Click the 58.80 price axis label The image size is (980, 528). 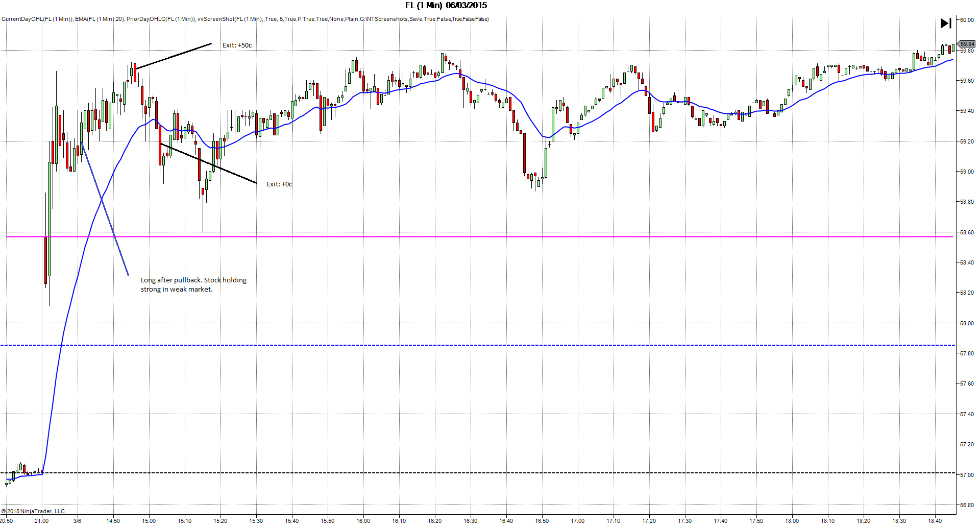pyautogui.click(x=967, y=202)
